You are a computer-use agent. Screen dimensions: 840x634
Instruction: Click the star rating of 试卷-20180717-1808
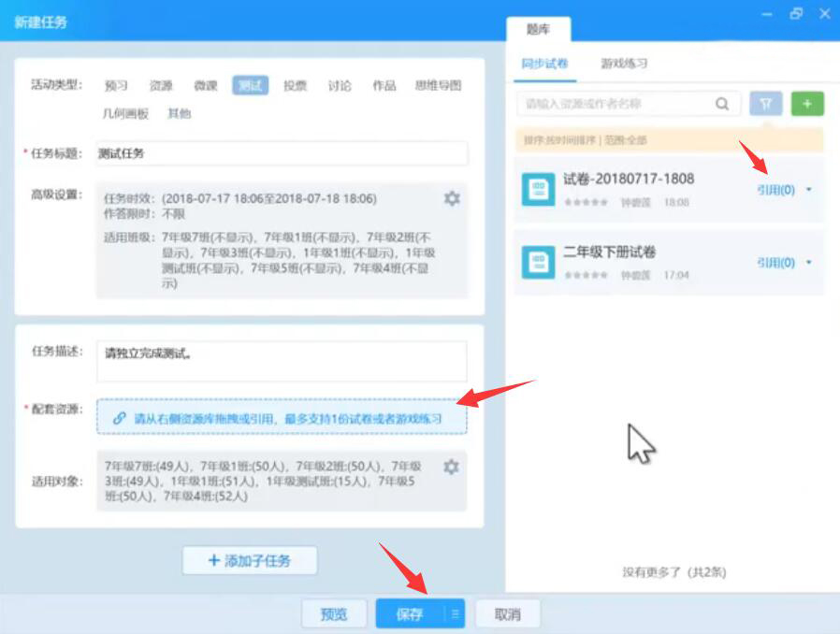pos(587,202)
